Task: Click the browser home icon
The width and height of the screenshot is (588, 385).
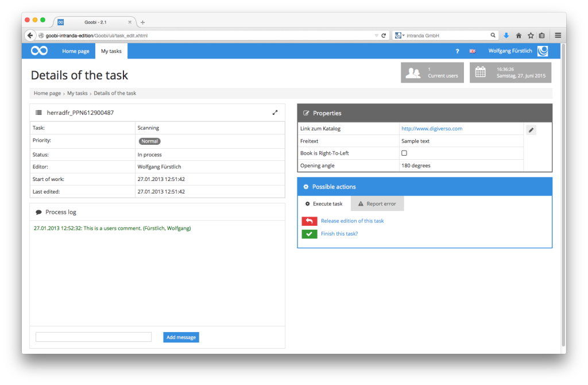Action: (519, 36)
